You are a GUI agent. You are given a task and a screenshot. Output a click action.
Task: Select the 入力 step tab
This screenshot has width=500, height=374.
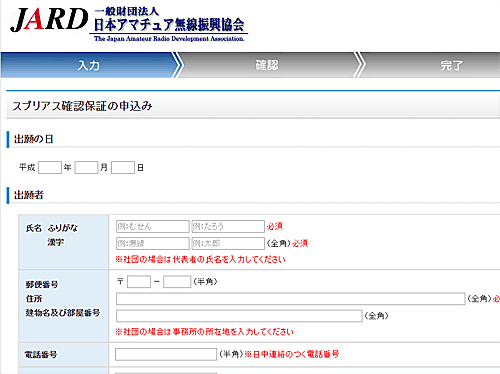tap(89, 65)
